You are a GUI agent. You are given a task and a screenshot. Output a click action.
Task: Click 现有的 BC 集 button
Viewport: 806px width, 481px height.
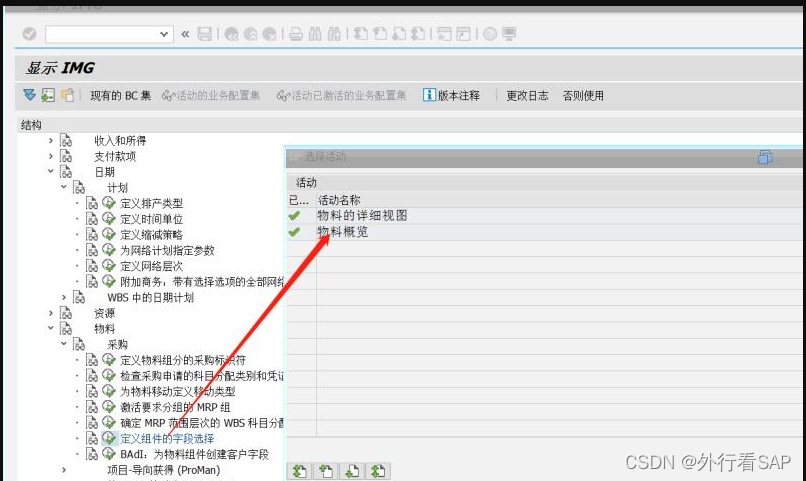click(x=121, y=96)
